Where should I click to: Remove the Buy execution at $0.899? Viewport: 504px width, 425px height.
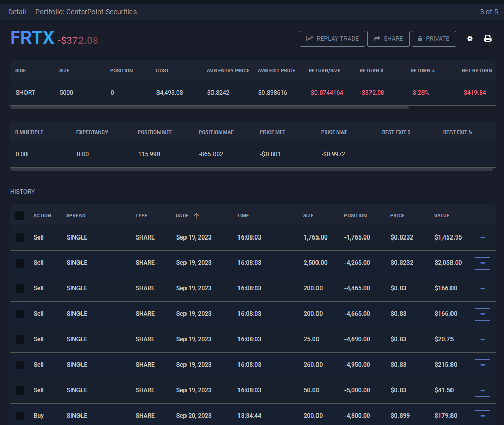[x=482, y=416]
